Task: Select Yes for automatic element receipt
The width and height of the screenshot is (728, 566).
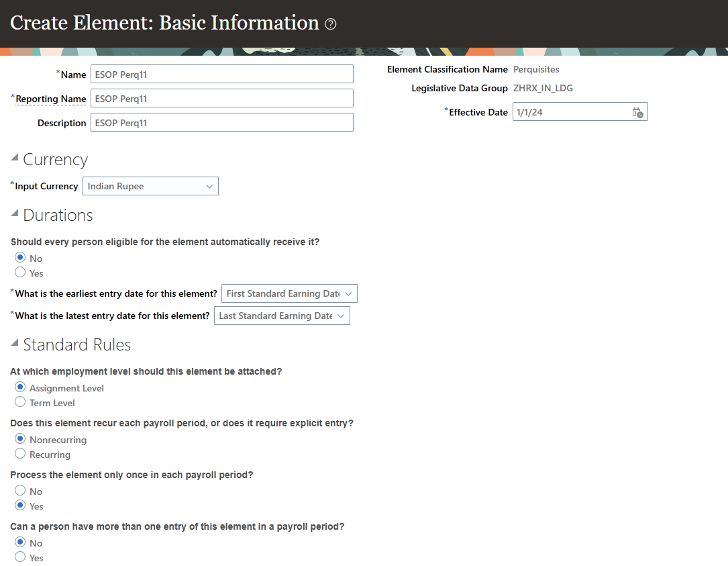Action: point(20,273)
